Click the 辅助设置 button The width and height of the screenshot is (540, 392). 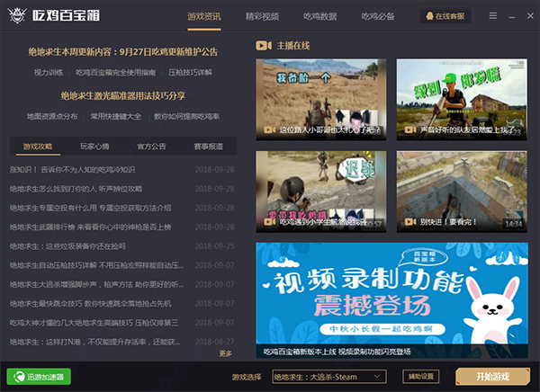point(421,377)
